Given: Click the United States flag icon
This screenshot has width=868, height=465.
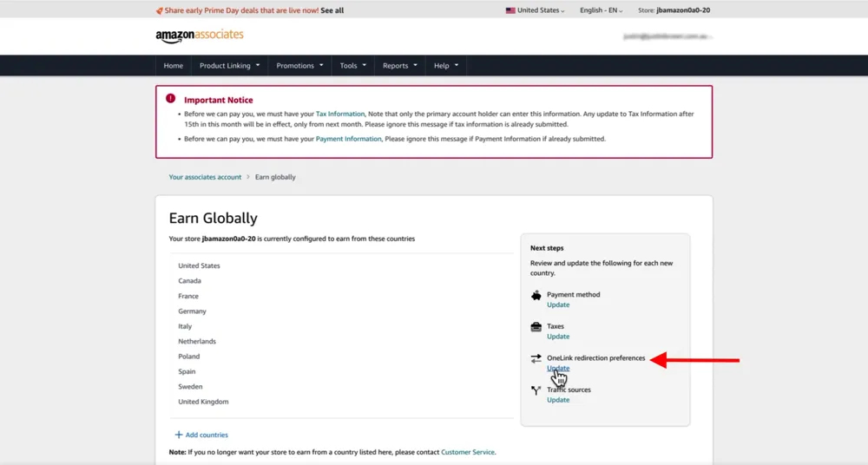Looking at the screenshot, I should (510, 10).
